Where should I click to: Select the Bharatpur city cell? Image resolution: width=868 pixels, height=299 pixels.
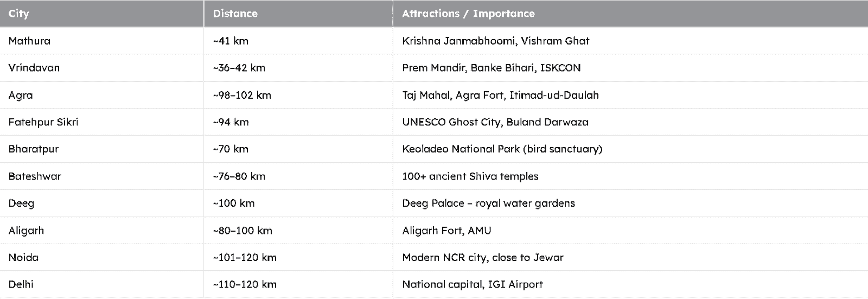click(x=102, y=149)
